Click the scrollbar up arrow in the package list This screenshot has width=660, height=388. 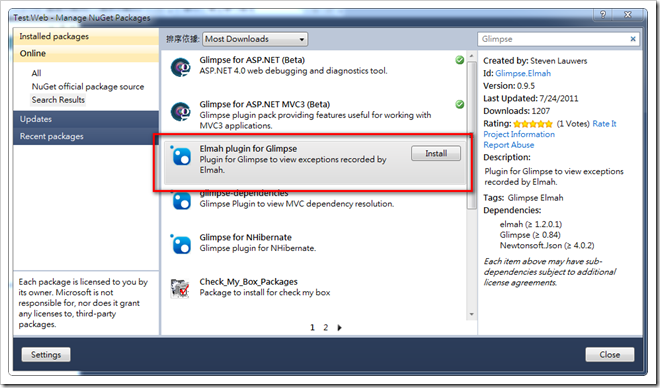[x=471, y=56]
